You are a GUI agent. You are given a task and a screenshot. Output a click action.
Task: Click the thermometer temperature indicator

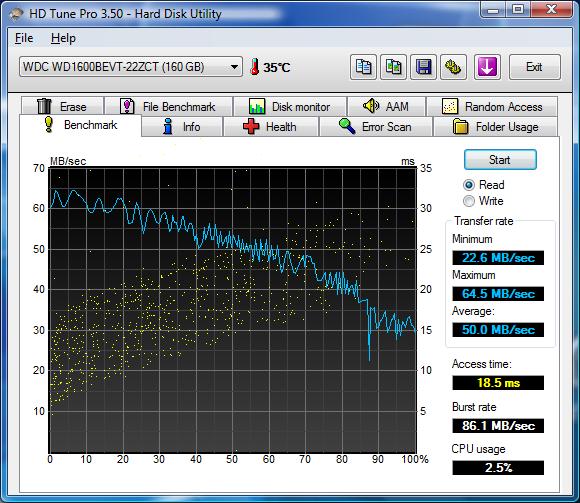270,67
